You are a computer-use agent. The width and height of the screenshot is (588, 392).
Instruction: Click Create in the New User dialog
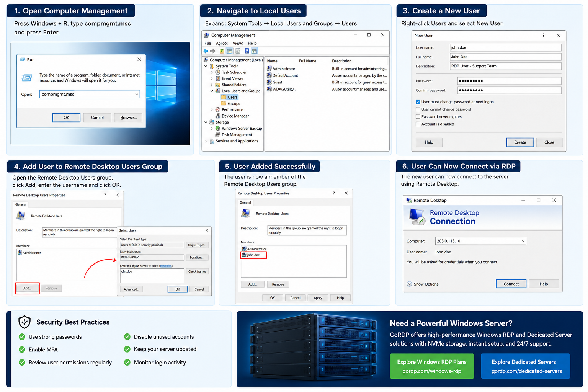[520, 142]
